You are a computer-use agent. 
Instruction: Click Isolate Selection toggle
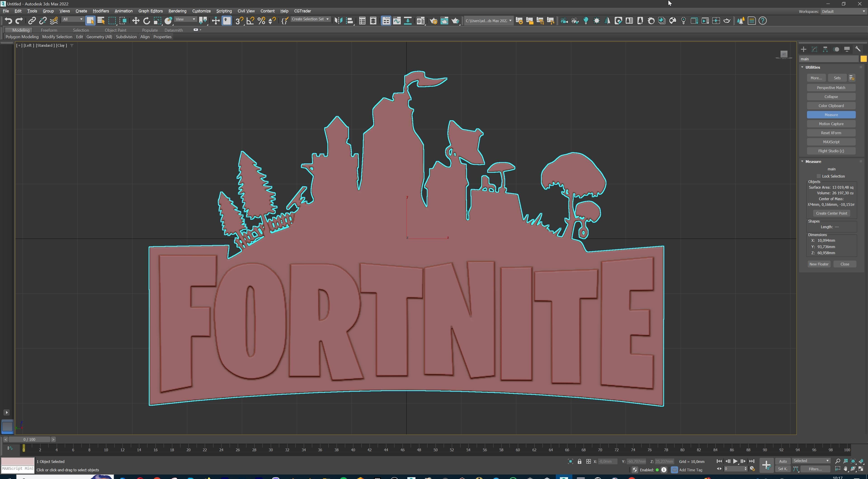[571, 461]
